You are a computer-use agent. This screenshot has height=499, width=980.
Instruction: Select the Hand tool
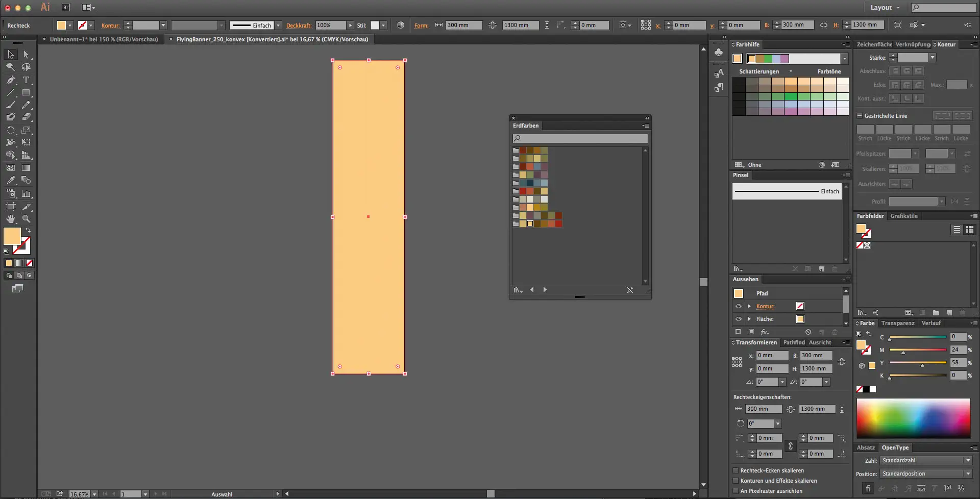click(11, 219)
